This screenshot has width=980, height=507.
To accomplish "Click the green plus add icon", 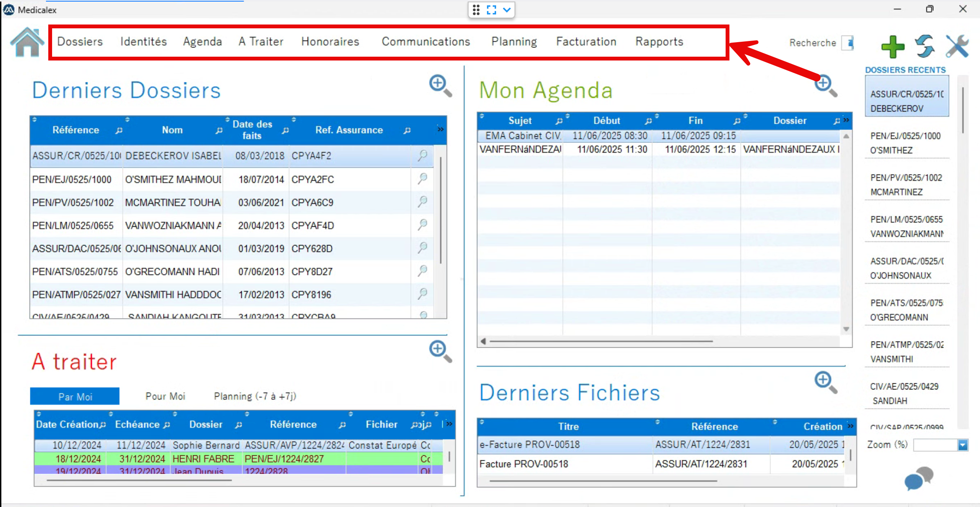I will 893,47.
